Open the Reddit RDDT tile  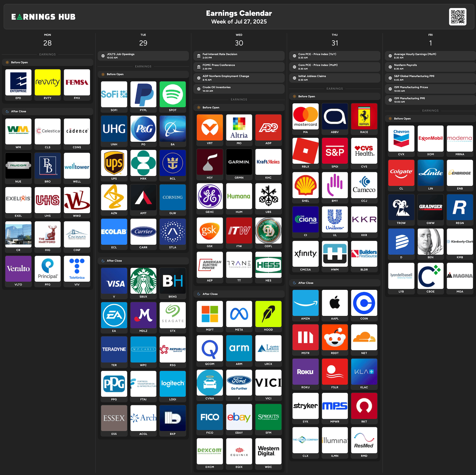click(335, 340)
